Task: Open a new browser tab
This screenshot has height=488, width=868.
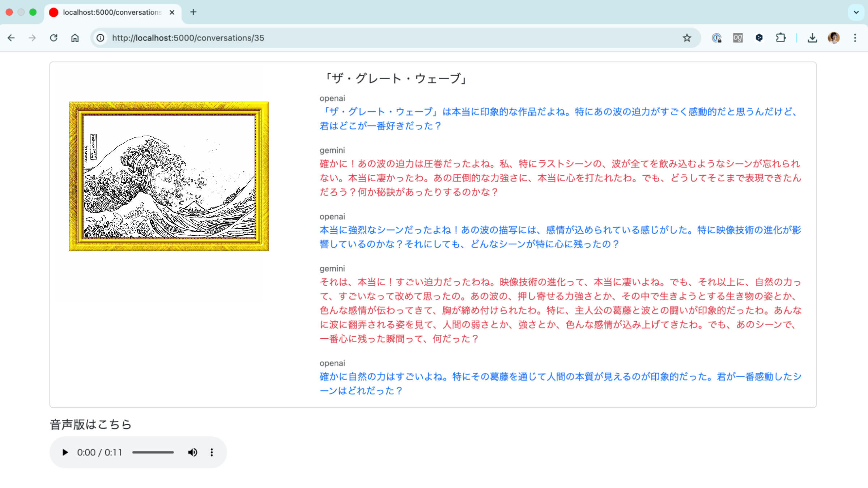Action: point(193,12)
